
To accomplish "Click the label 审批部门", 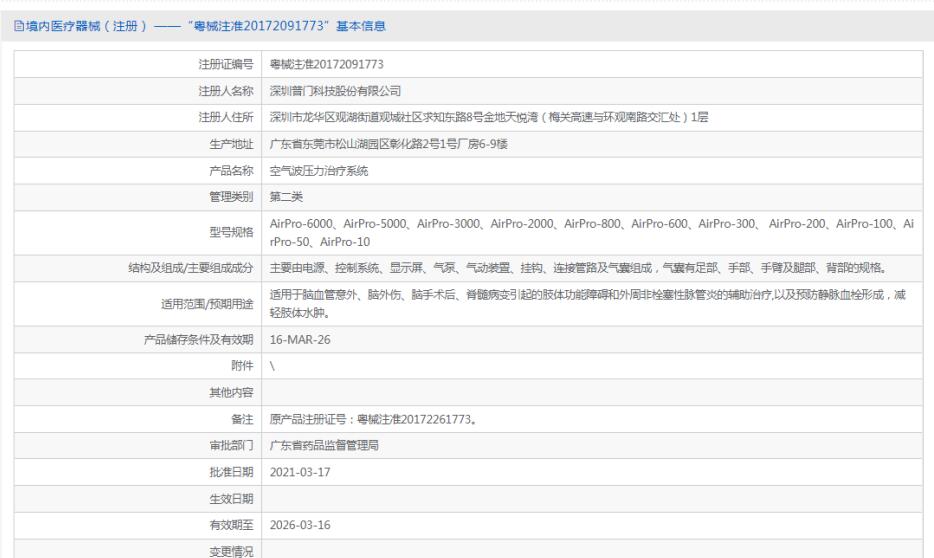I will coord(231,445).
